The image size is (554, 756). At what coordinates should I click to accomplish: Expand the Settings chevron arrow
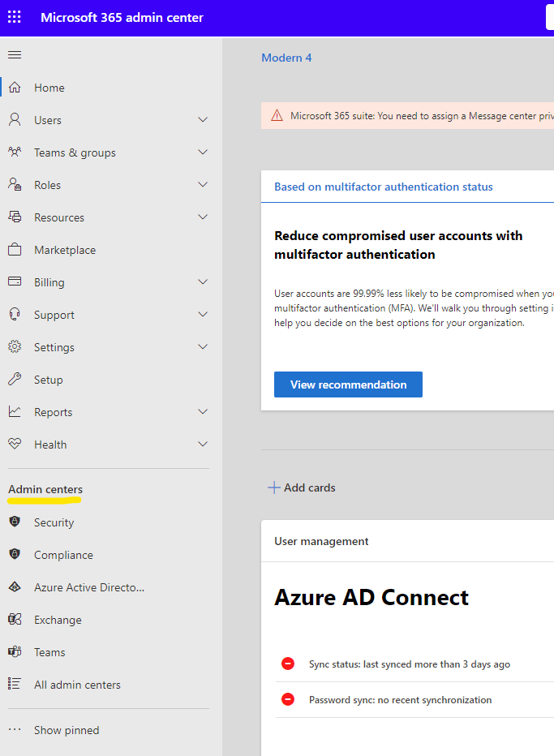click(203, 347)
